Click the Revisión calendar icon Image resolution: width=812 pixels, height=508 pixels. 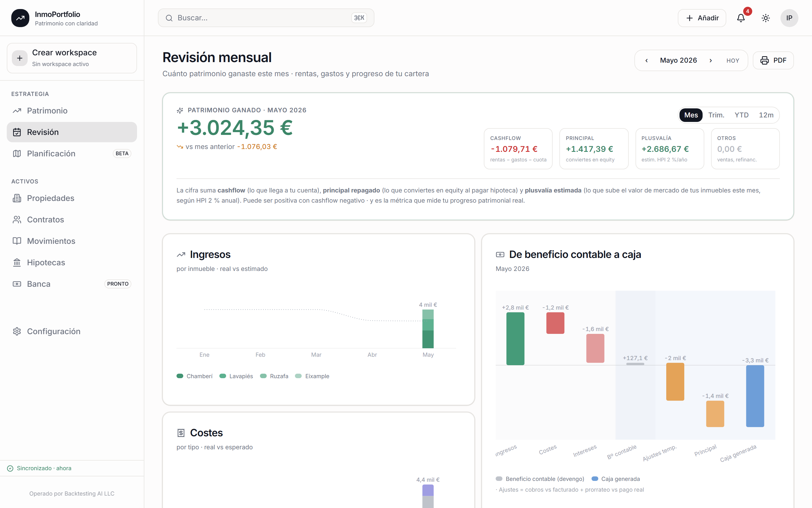click(17, 132)
